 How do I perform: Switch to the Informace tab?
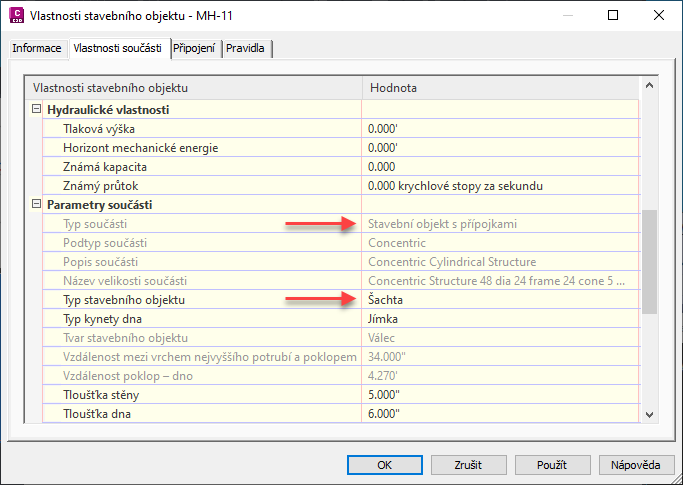point(37,48)
